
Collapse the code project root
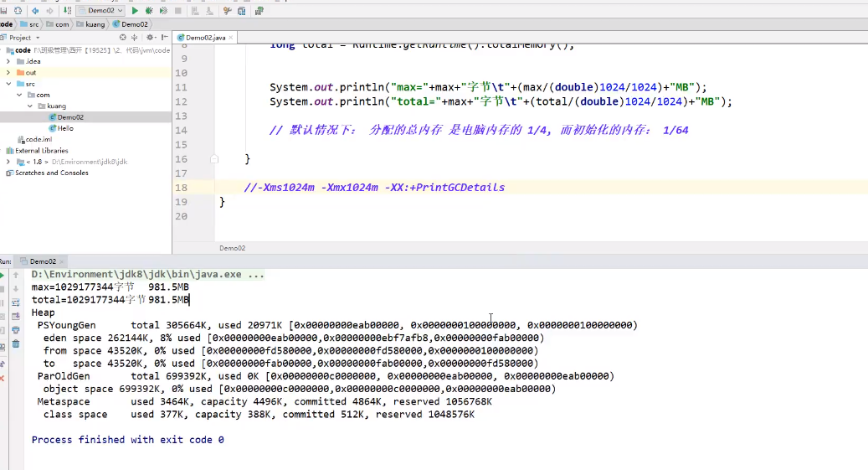tap(3, 50)
